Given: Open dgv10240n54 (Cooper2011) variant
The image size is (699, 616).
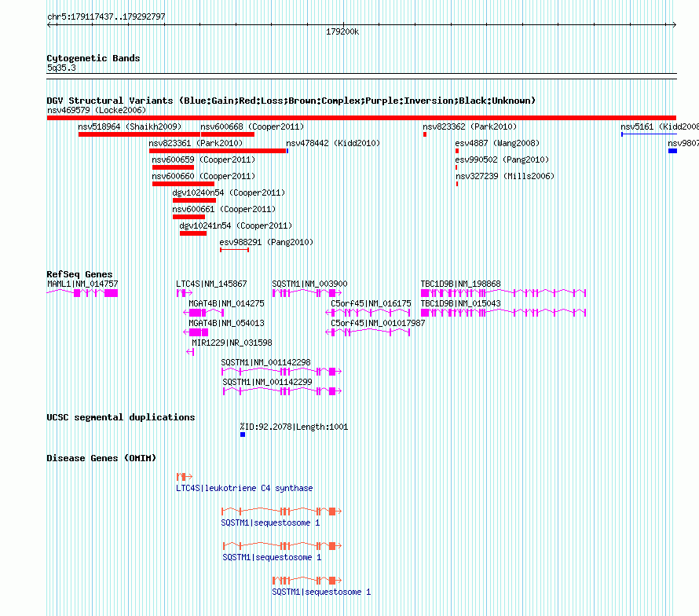Looking at the screenshot, I should pyautogui.click(x=229, y=192).
